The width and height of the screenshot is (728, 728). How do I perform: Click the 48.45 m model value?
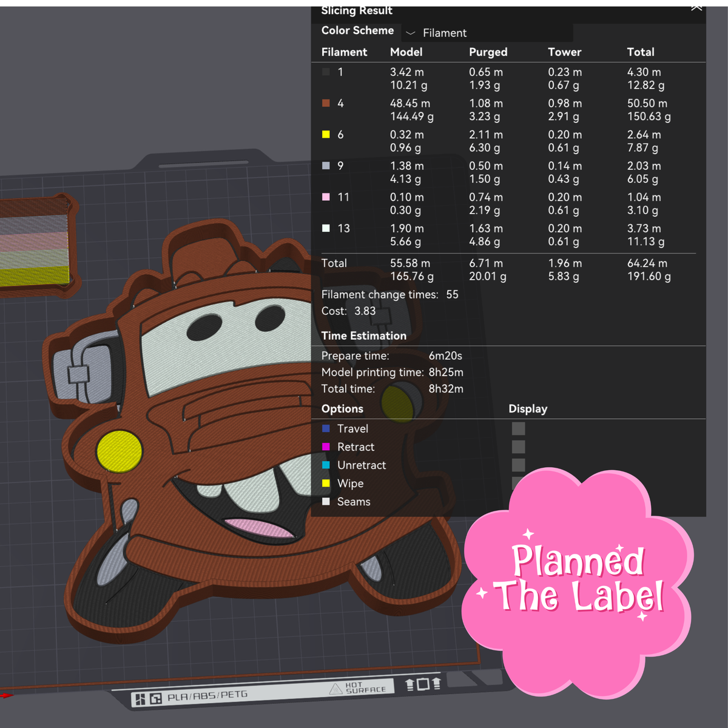point(410,103)
